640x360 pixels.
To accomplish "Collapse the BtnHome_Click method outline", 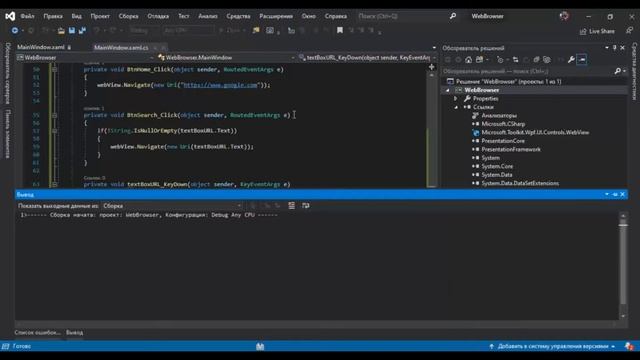I will (x=54, y=69).
